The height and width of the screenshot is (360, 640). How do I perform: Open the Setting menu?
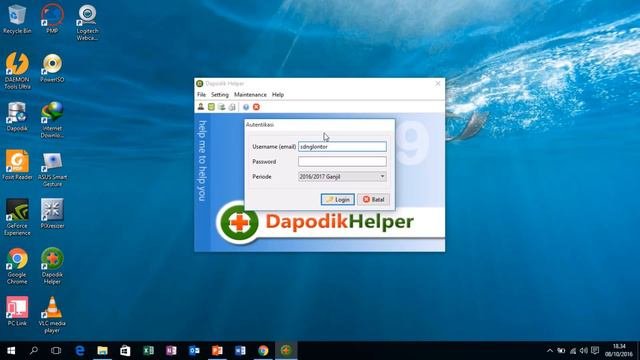tap(220, 95)
